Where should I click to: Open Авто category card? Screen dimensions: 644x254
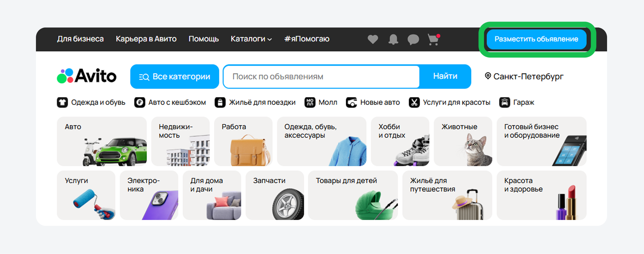click(x=102, y=141)
